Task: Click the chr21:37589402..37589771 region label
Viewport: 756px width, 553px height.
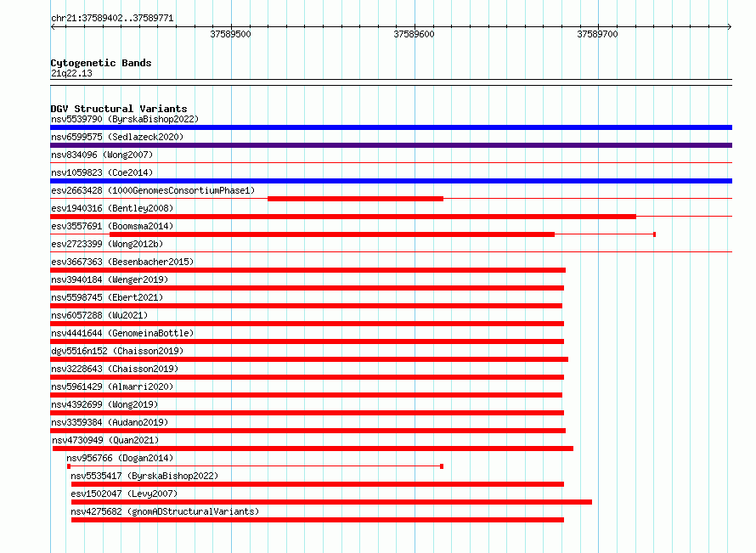Action: point(112,19)
